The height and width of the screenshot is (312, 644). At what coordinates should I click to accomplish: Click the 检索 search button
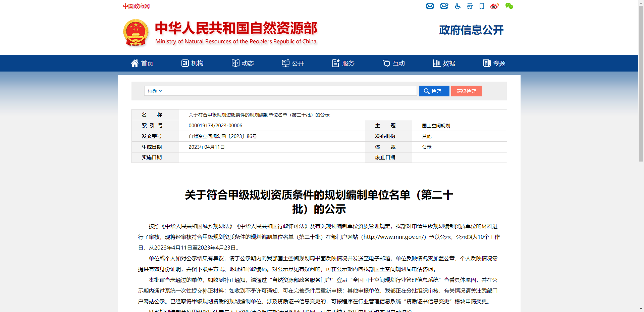coord(434,91)
